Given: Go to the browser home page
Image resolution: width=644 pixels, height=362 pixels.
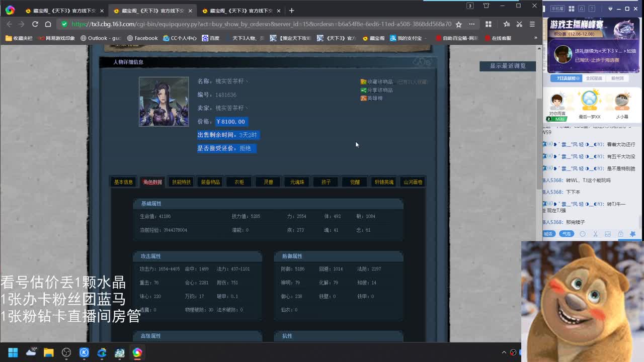Looking at the screenshot, I should (x=48, y=24).
